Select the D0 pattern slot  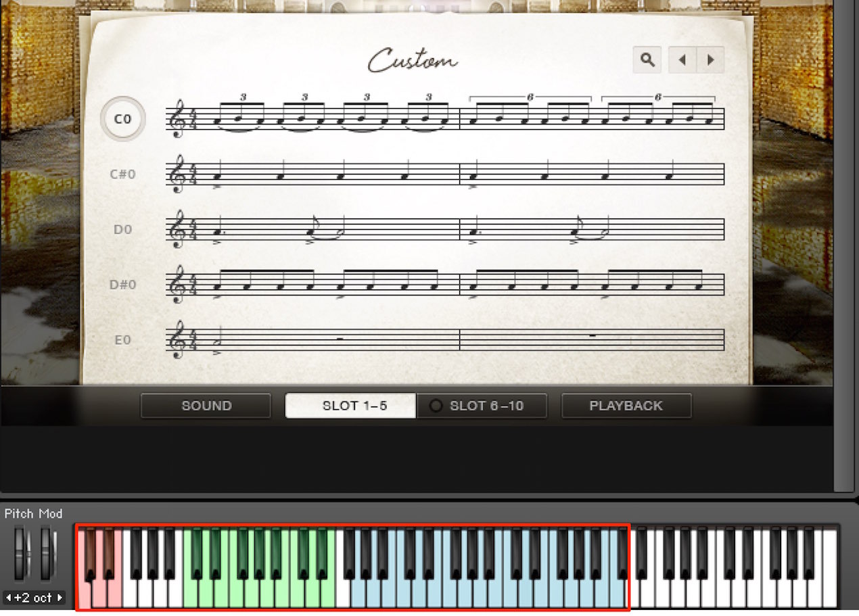point(122,229)
